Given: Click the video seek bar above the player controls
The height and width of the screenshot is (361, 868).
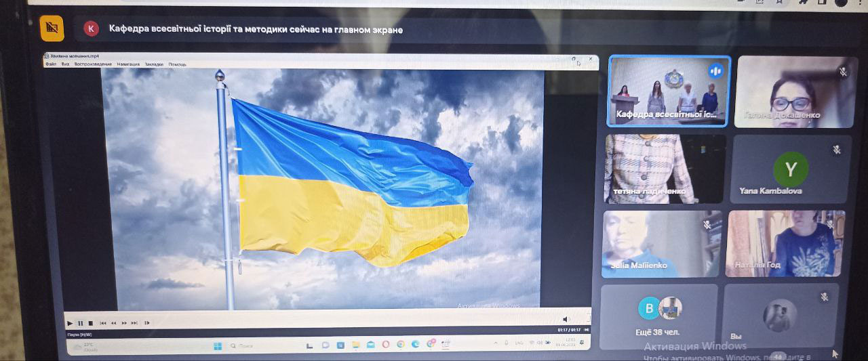Looking at the screenshot, I should click(x=328, y=313).
